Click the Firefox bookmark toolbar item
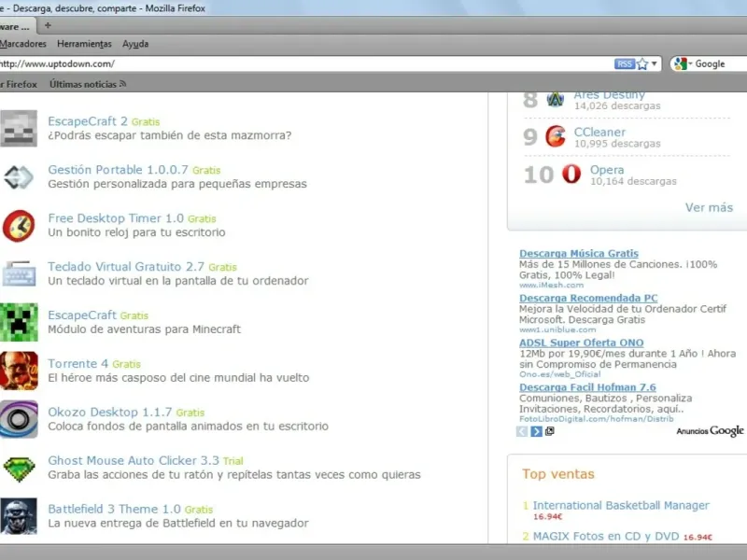 [x=19, y=84]
